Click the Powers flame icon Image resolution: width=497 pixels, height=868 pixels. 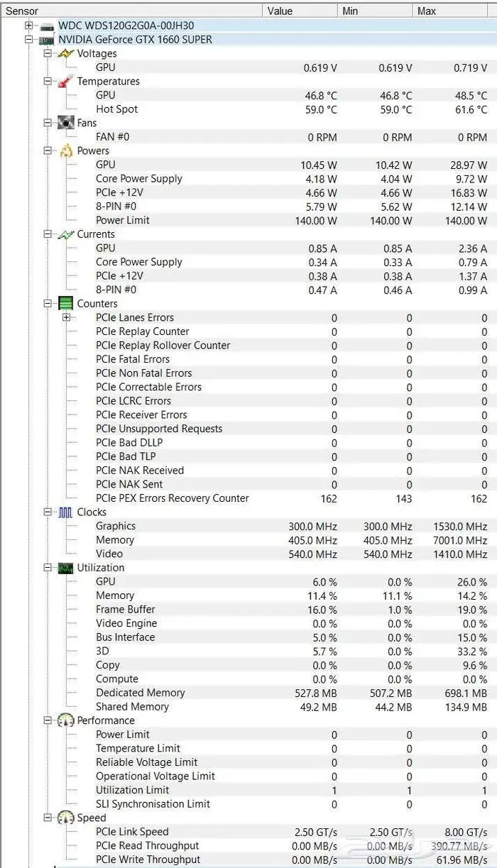(x=66, y=151)
